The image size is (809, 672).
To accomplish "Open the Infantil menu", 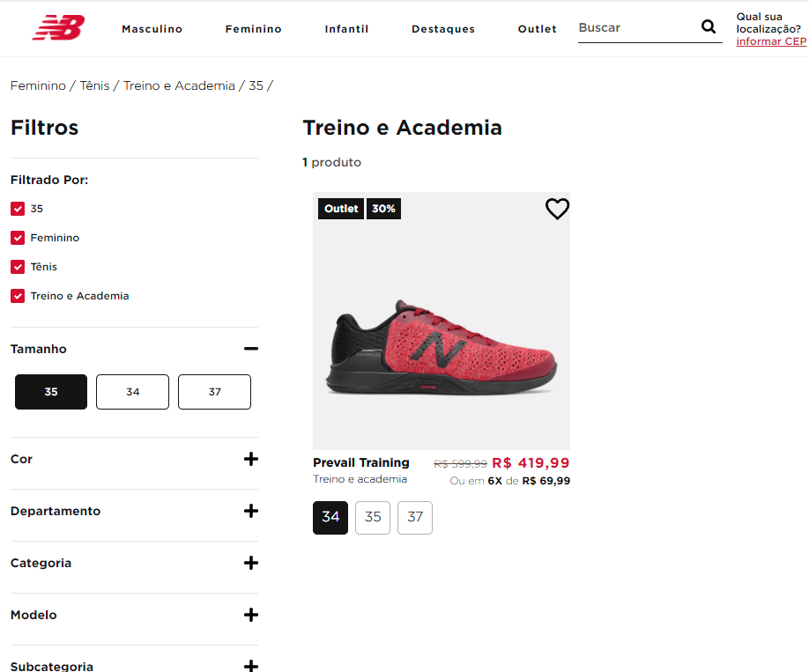I will (x=346, y=29).
